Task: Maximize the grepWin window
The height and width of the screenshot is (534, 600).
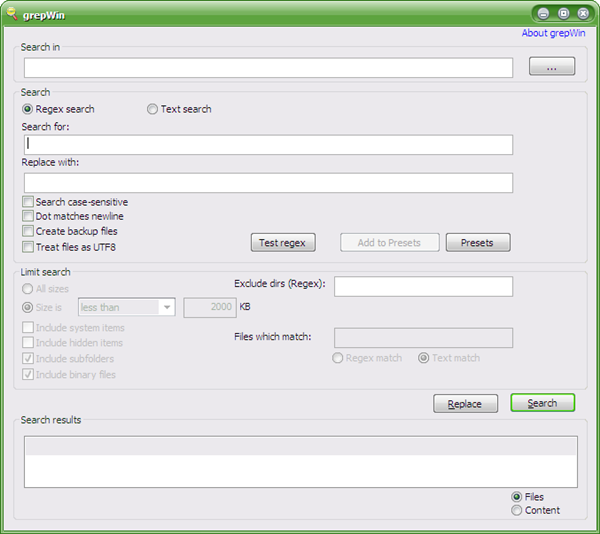Action: 563,14
